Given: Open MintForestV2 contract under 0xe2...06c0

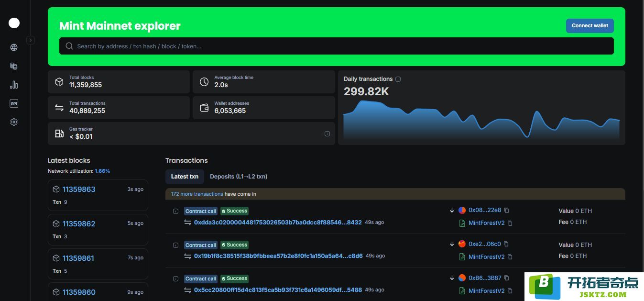Looking at the screenshot, I should pos(486,257).
